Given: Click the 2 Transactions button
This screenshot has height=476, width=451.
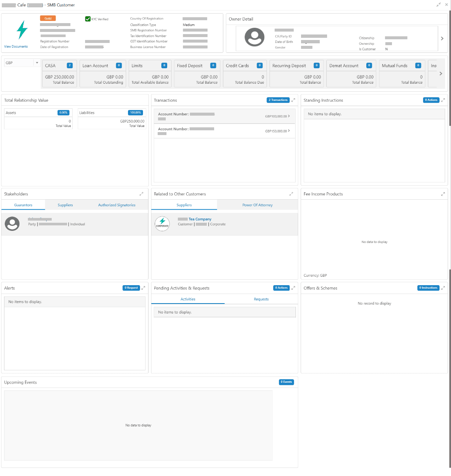Looking at the screenshot, I should (278, 100).
